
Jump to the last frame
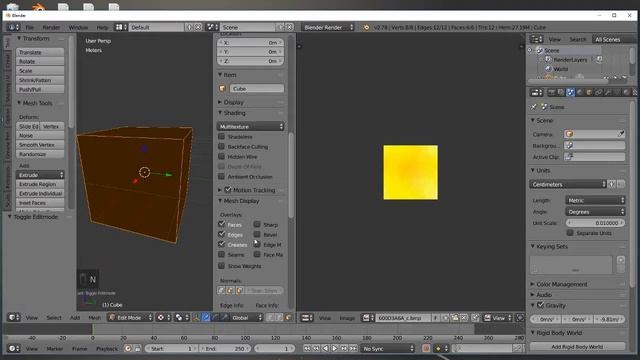click(353, 348)
